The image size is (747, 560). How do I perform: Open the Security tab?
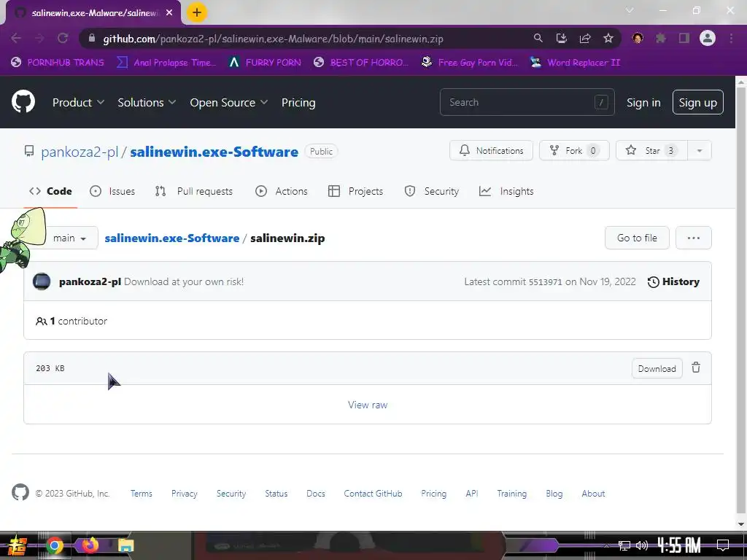[431, 191]
